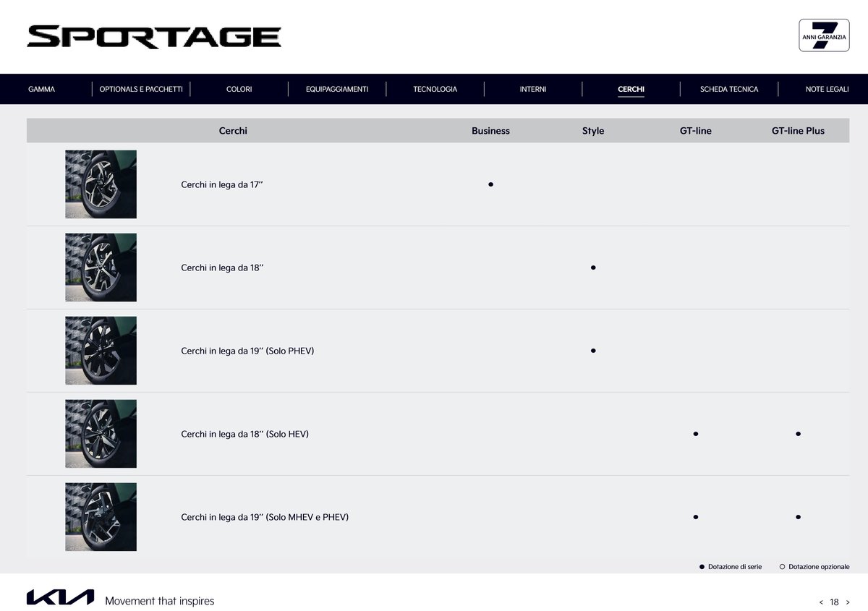Click page number 18
Screen dimensions: 868x611
[x=835, y=602]
